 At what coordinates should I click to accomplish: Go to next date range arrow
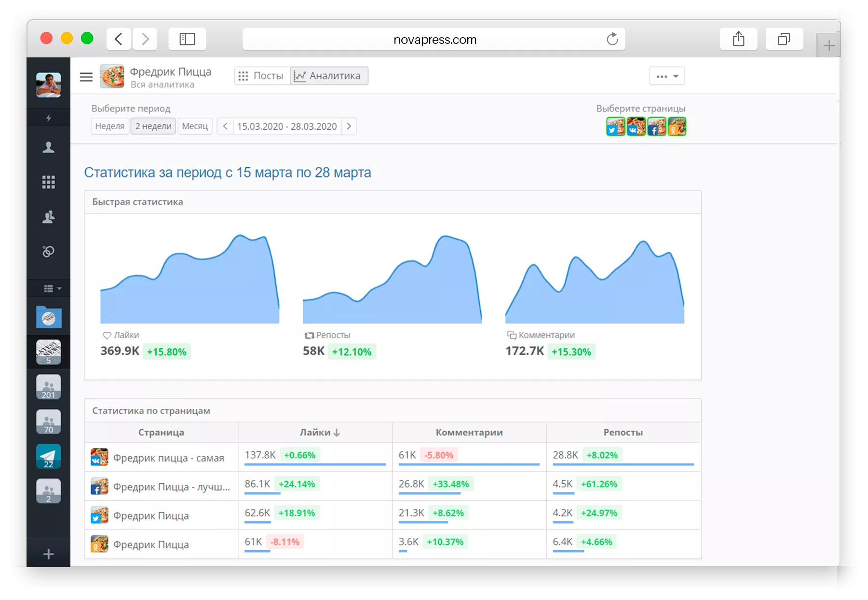349,126
